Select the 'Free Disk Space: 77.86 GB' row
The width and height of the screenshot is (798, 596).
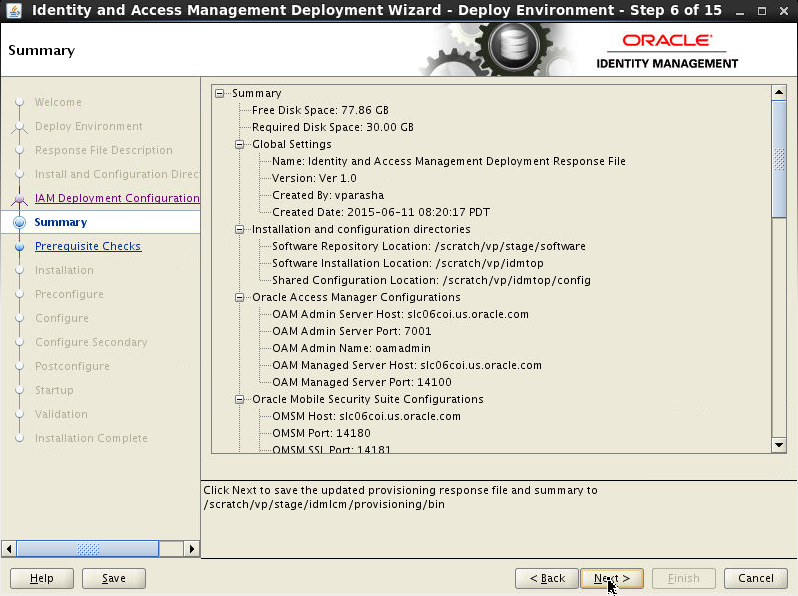pos(320,110)
